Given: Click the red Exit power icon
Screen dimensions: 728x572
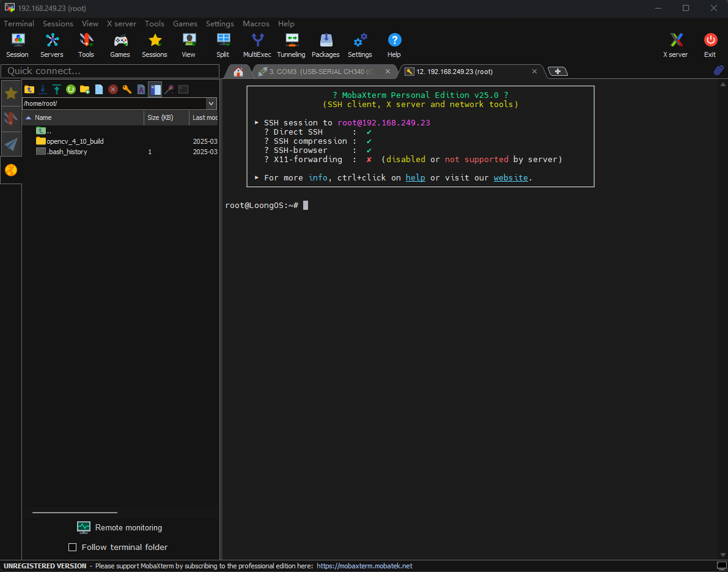Looking at the screenshot, I should (710, 45).
